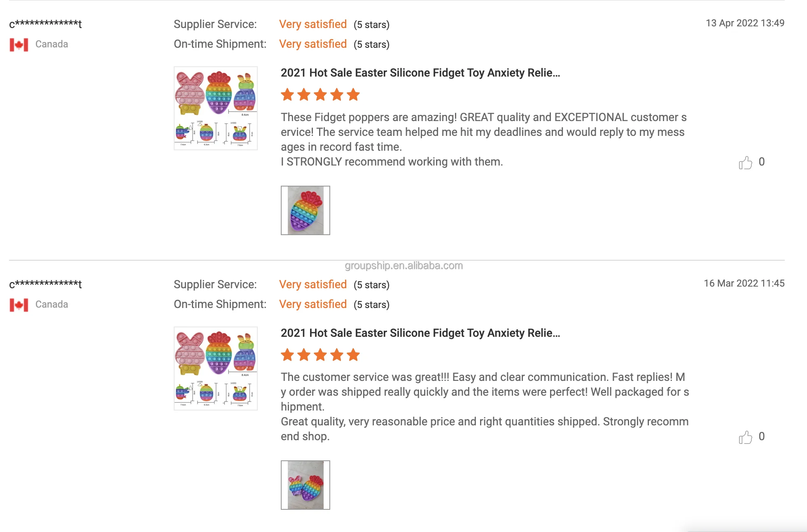
Task: Enlarge the single carrot popper review photo
Action: (306, 210)
